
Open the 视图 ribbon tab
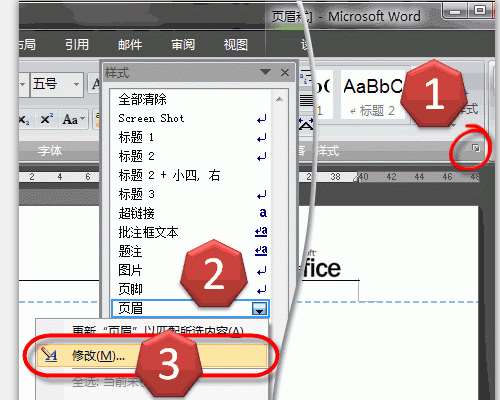(x=235, y=44)
